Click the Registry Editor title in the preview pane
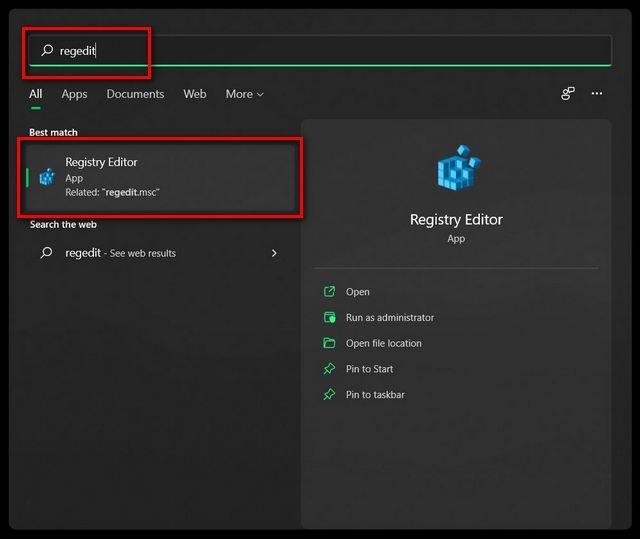Image resolution: width=640 pixels, height=539 pixels. click(x=456, y=220)
